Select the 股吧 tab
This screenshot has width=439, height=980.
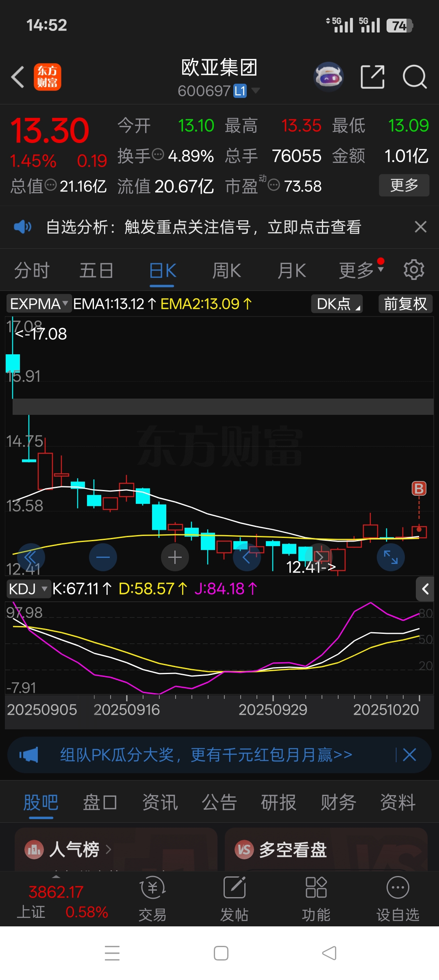41,803
